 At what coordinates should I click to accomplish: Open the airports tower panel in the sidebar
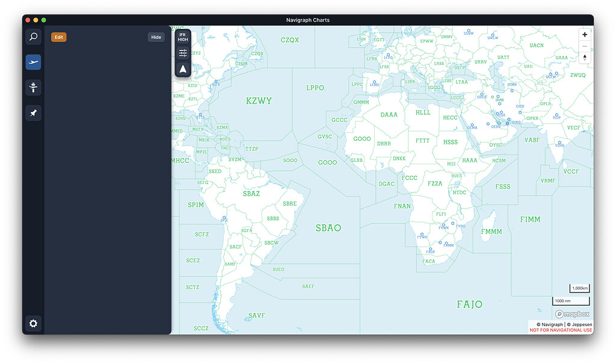(x=33, y=87)
